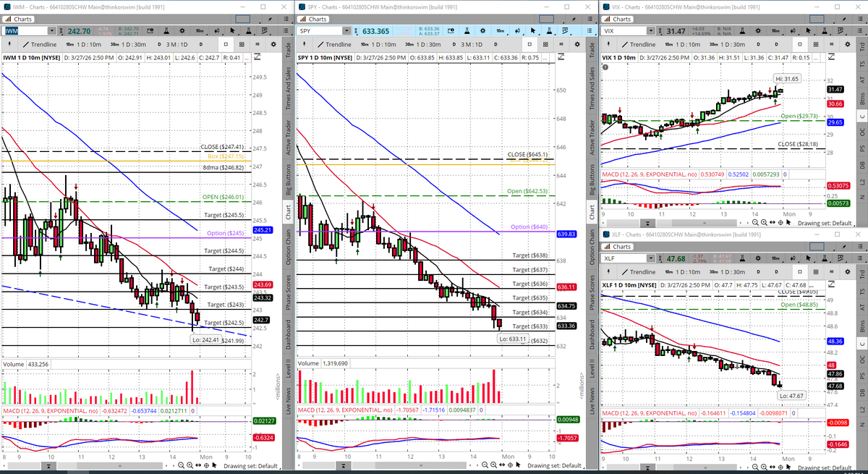Click the VIX symbol input field
Screen dimensions: 868x474
(624, 31)
